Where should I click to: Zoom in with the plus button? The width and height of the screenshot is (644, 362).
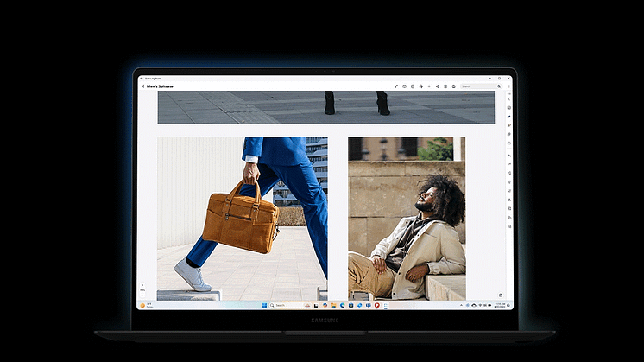(x=142, y=284)
